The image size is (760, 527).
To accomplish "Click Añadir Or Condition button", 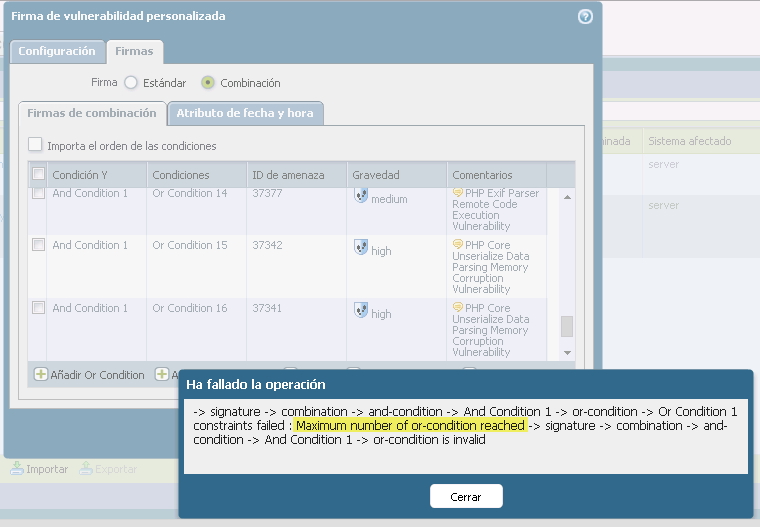I will 89,374.
